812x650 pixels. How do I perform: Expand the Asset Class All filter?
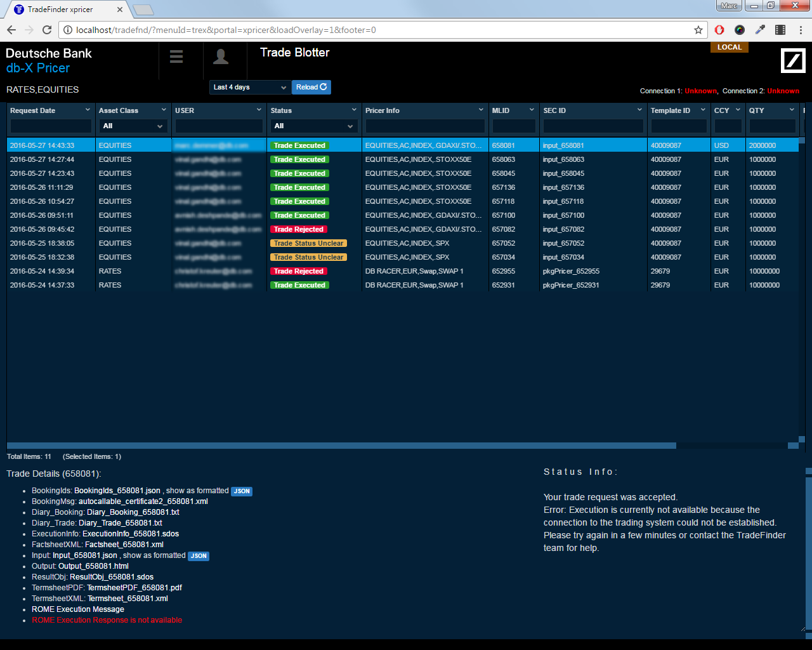(133, 126)
